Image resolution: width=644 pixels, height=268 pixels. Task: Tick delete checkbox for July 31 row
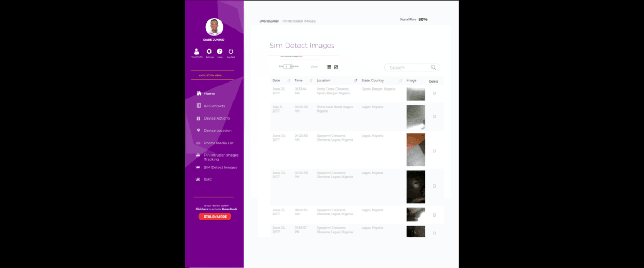[434, 116]
